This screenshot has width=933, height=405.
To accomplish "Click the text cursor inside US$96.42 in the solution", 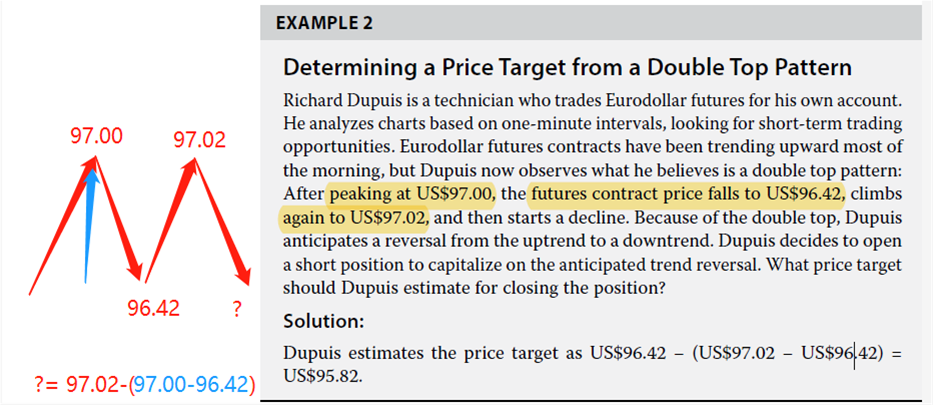I will pos(853,356).
